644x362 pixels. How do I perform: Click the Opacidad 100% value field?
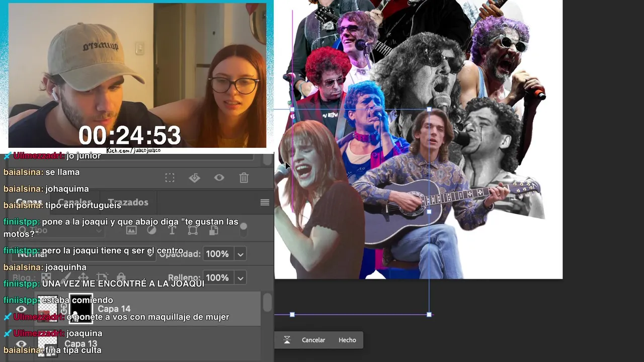coord(217,254)
